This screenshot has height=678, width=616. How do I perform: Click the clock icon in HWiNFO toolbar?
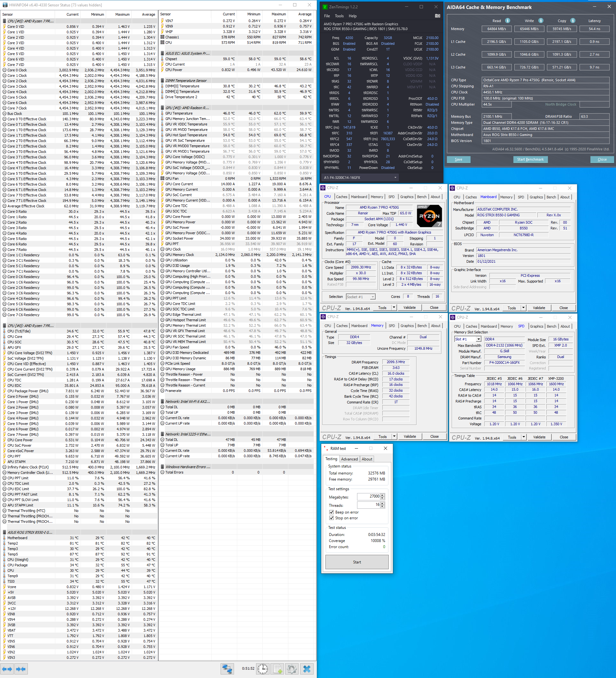pos(262,669)
